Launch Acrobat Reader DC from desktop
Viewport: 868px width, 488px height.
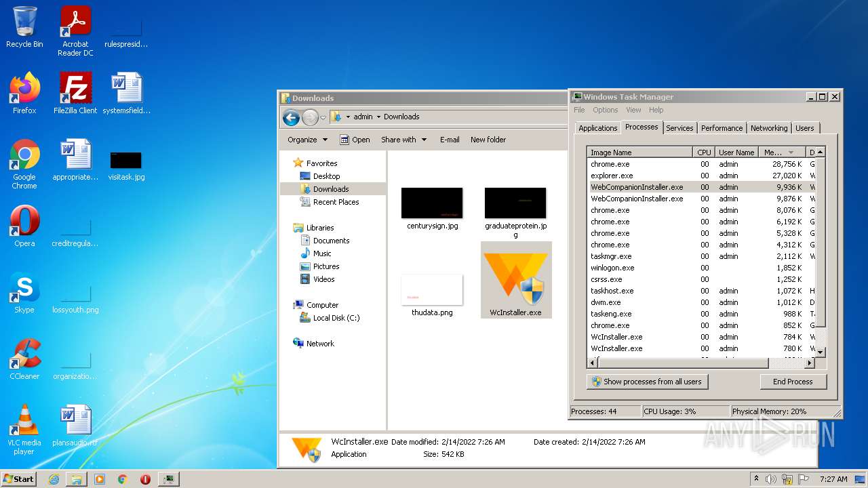[x=75, y=30]
